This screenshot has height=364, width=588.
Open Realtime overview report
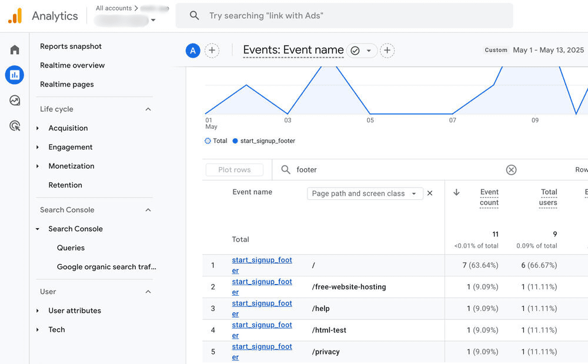click(72, 65)
